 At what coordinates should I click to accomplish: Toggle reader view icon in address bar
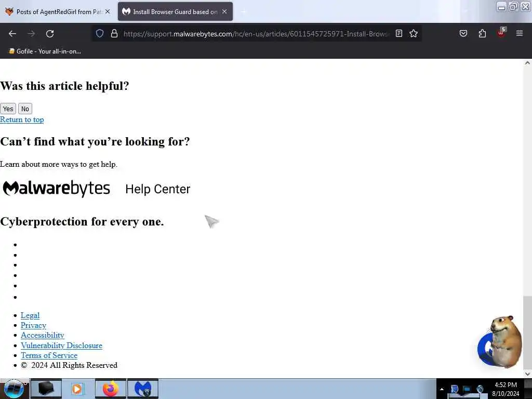click(x=399, y=33)
